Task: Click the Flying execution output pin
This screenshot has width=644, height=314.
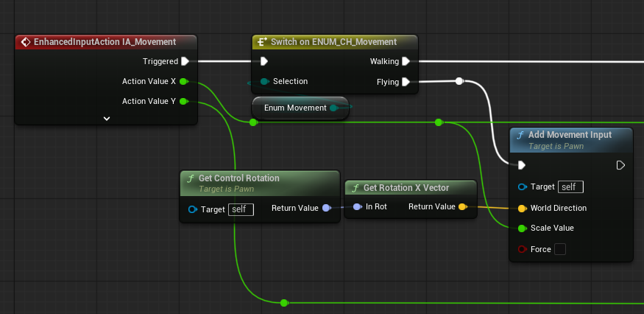Action: [x=406, y=82]
